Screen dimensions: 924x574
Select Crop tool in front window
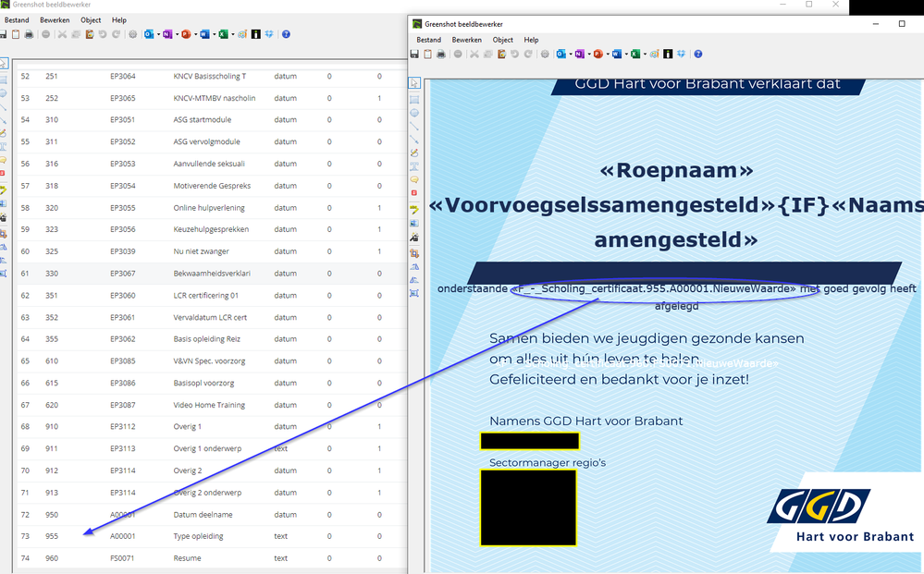(414, 253)
